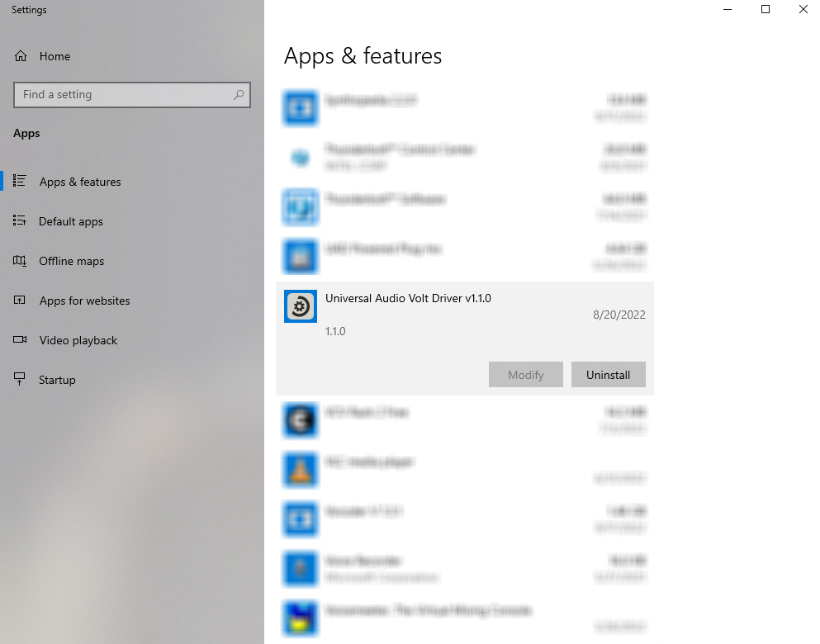Open Apps for websites settings
The width and height of the screenshot is (820, 644).
[85, 301]
